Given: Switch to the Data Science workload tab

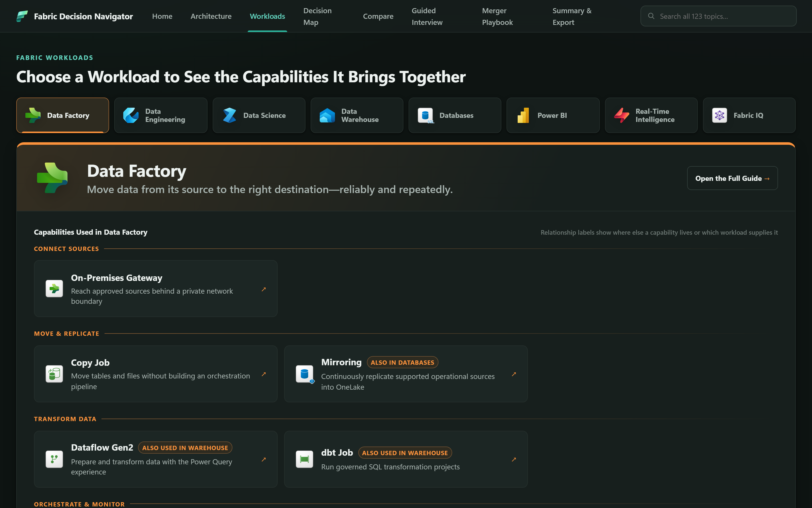Looking at the screenshot, I should [x=259, y=115].
